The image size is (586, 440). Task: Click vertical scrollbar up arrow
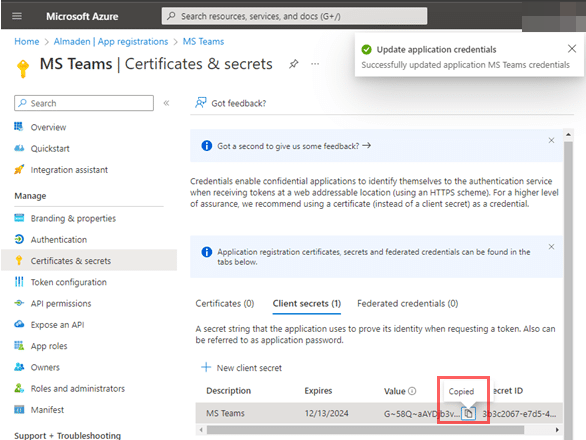pyautogui.click(x=568, y=135)
